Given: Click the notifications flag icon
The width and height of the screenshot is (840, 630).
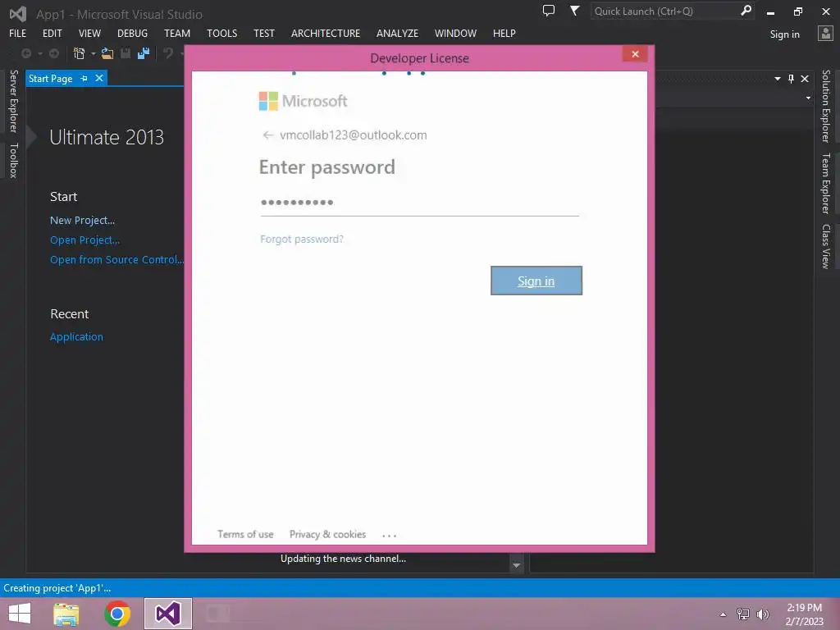Looking at the screenshot, I should click(x=574, y=11).
